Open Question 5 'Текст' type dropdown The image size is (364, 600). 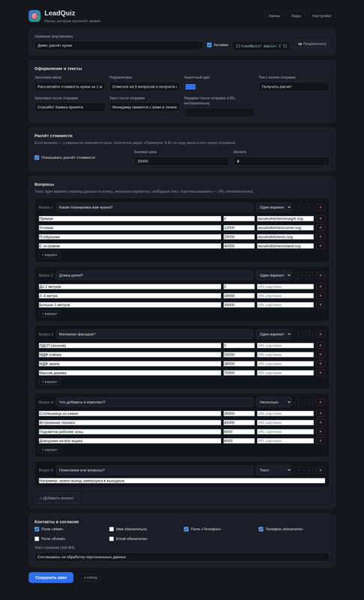274,470
